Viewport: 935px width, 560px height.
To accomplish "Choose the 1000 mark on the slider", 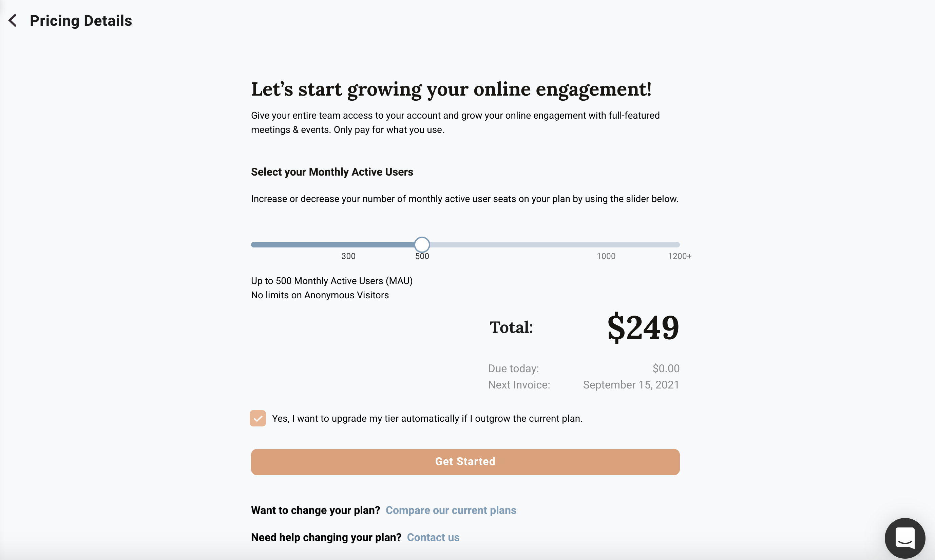I will coord(606,256).
